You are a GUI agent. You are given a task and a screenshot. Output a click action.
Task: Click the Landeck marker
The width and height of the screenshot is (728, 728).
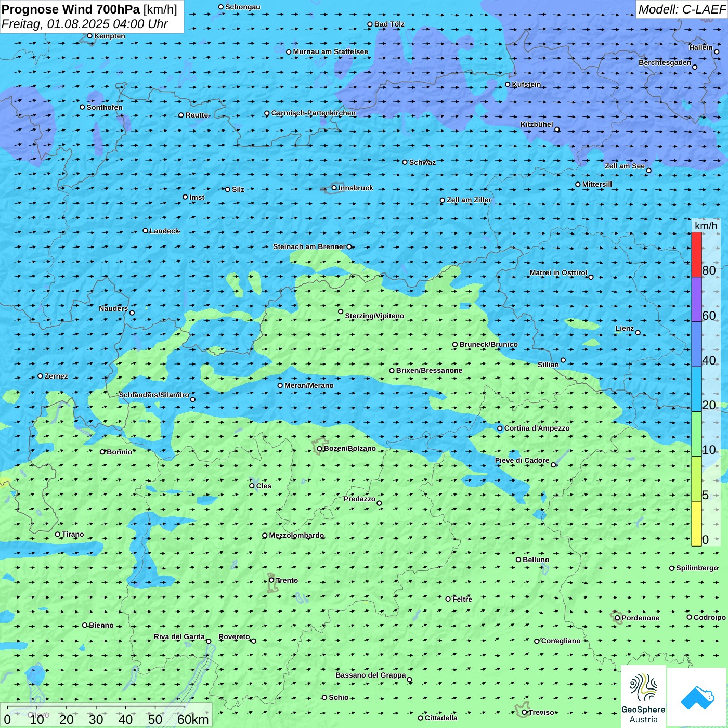(145, 231)
